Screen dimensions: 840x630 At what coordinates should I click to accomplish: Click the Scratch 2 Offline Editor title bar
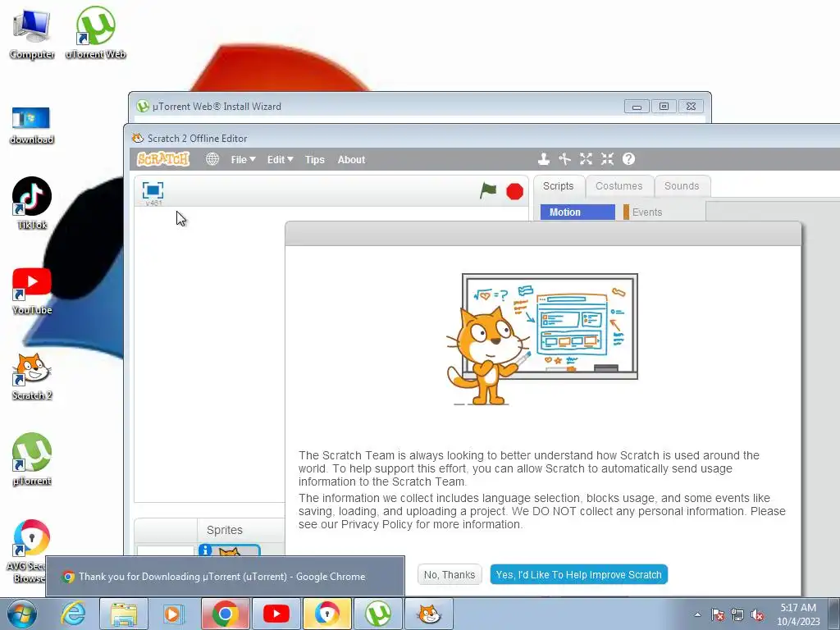pos(482,138)
